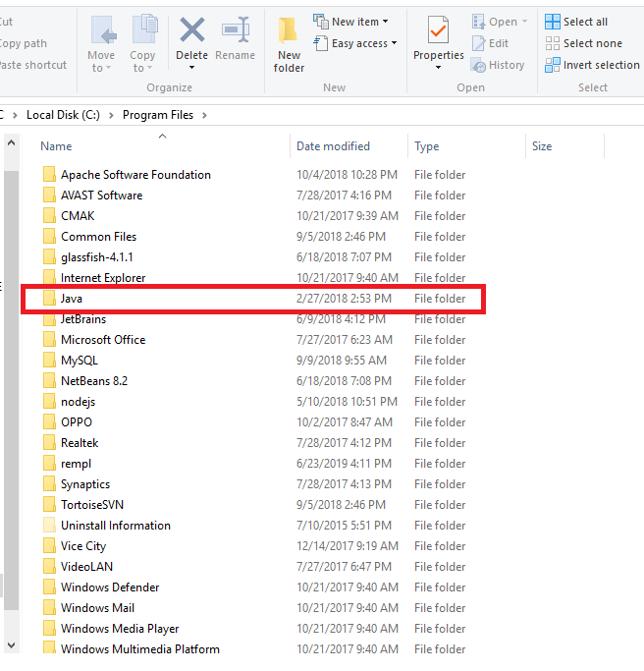Select the VideoLAN folder name
The height and width of the screenshot is (671, 644).
point(86,566)
